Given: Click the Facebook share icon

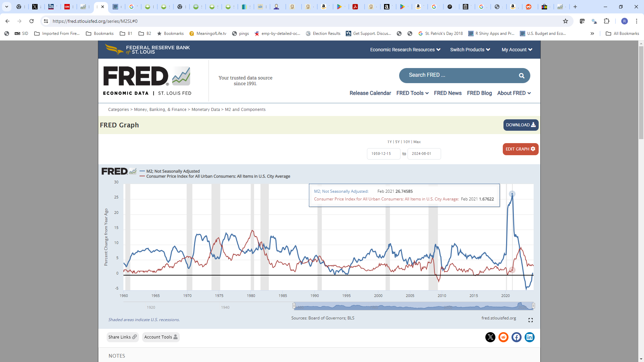Looking at the screenshot, I should [x=516, y=337].
